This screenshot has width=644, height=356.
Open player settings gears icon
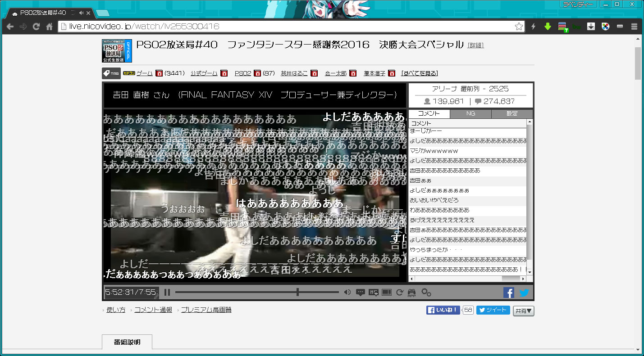tap(426, 293)
